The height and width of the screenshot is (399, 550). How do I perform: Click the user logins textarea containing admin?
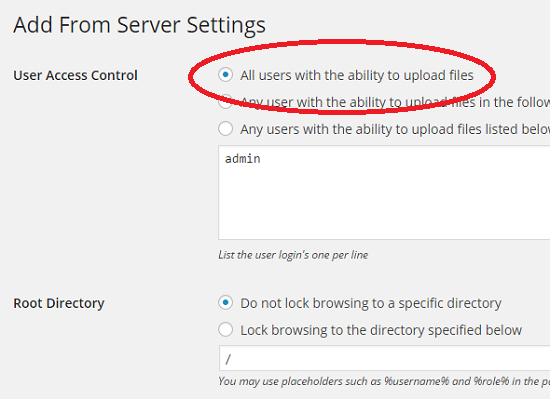click(x=384, y=193)
